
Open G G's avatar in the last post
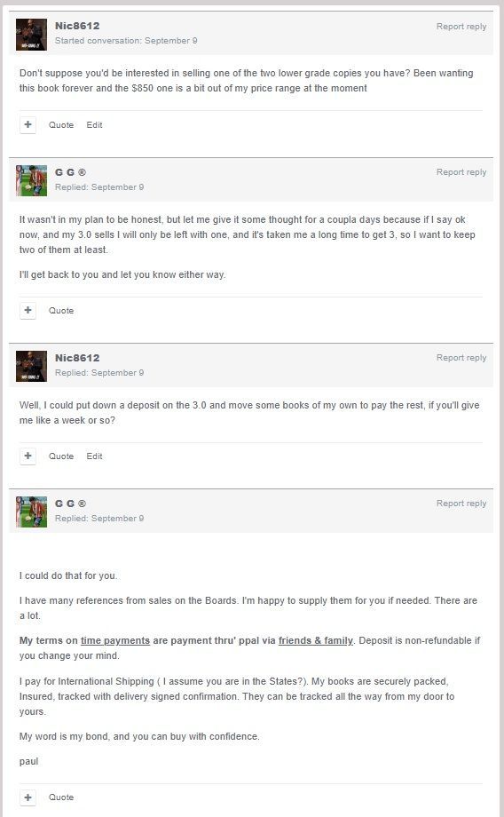click(x=31, y=512)
